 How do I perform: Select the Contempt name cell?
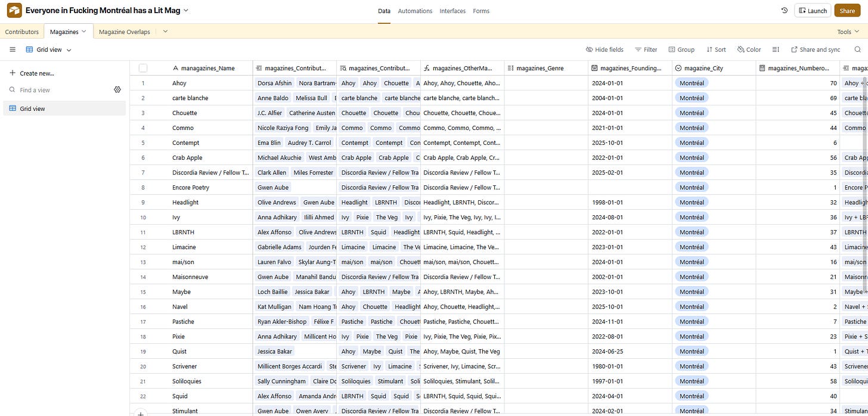tap(210, 142)
